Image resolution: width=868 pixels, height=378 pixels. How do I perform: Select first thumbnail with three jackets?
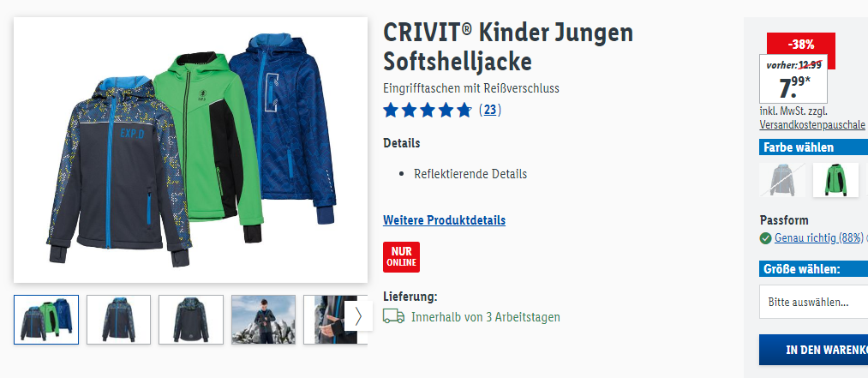[46, 320]
